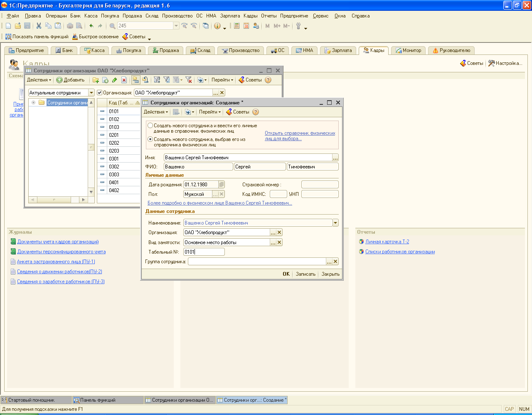Click 'Открыть справочник физических лиц для выбора' link
Image resolution: width=532 pixels, height=415 pixels.
[300, 136]
